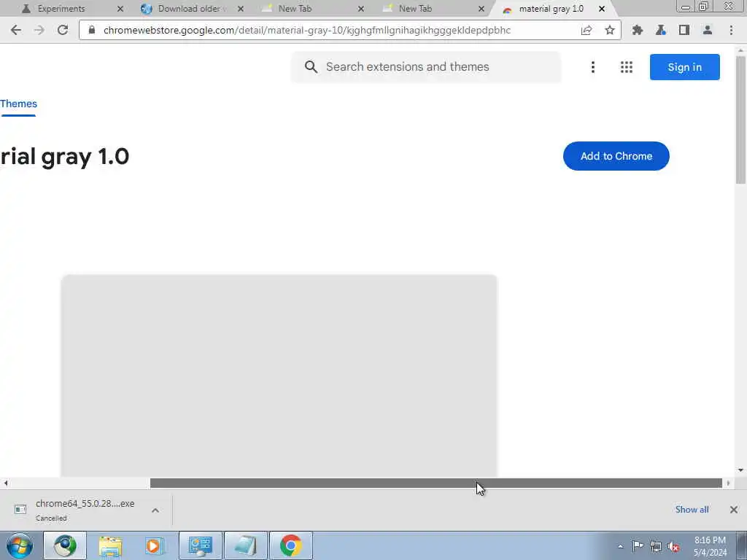Click the horizontal scrollbar left arrow
Screen dimensions: 747x560
[5, 483]
